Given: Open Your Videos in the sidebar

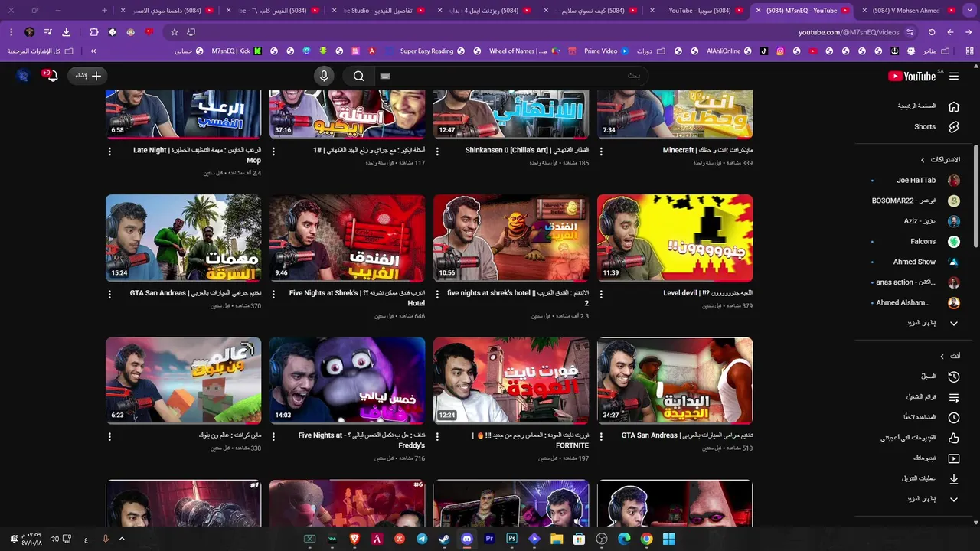Looking at the screenshot, I should coord(954,458).
